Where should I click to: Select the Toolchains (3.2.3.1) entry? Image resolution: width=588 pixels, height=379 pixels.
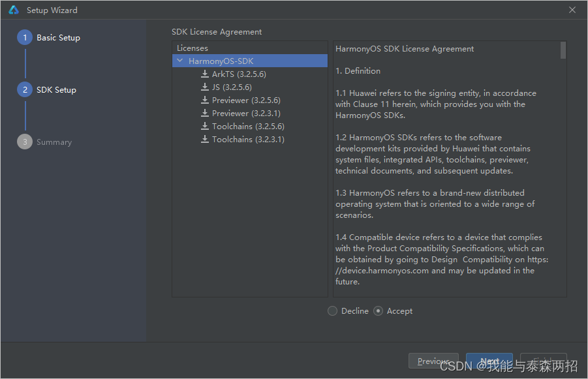coord(248,140)
